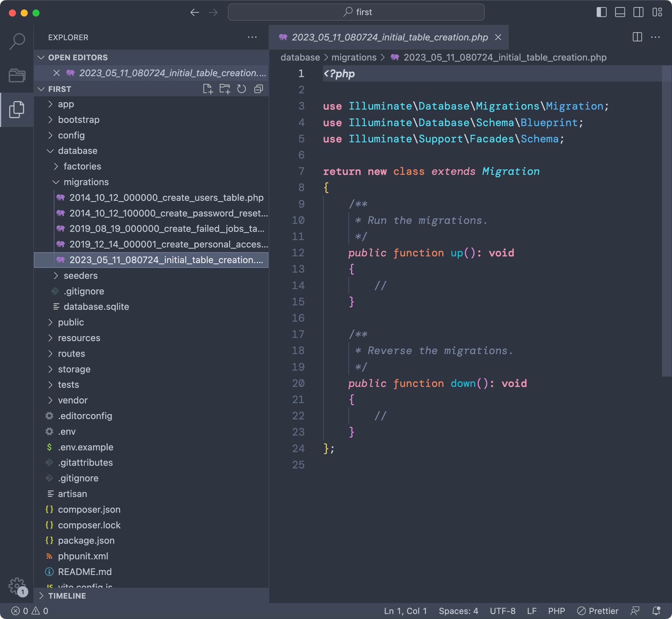Select the initial_table_creation.php editor tab
The image size is (672, 619).
pyautogui.click(x=389, y=37)
